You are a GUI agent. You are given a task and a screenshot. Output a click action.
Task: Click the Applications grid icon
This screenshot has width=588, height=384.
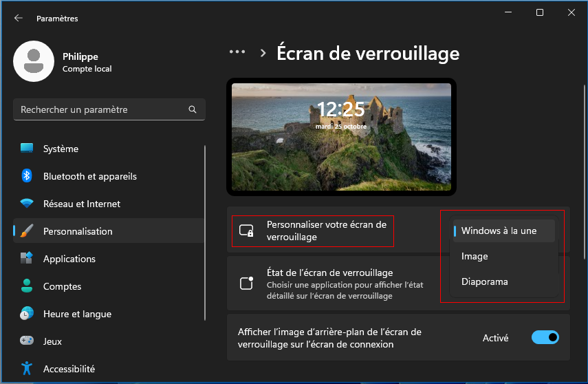pos(27,258)
